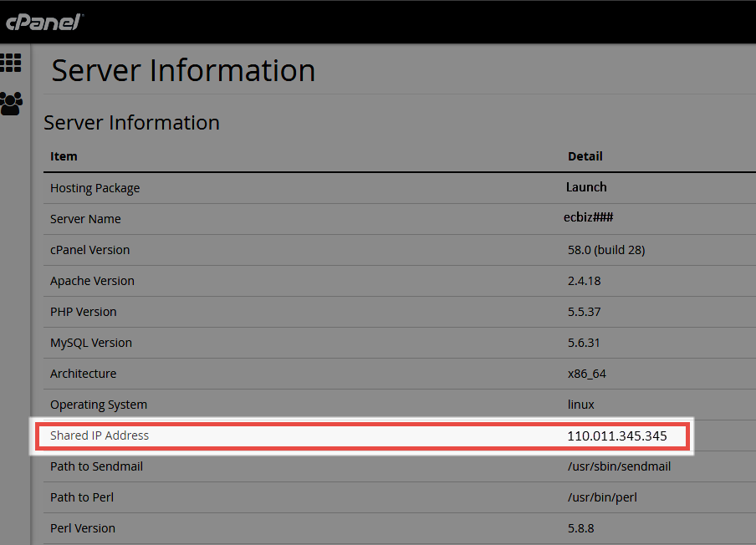This screenshot has height=545, width=756.
Task: Select the black header bar cPanel branding
Action: point(43,23)
